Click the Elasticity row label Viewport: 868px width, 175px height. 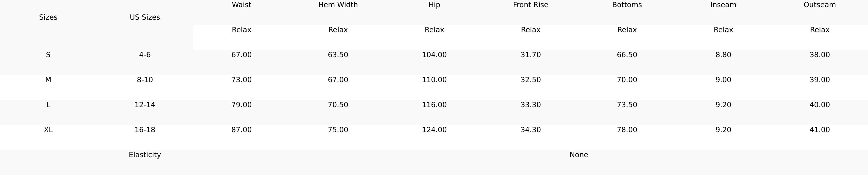click(145, 155)
